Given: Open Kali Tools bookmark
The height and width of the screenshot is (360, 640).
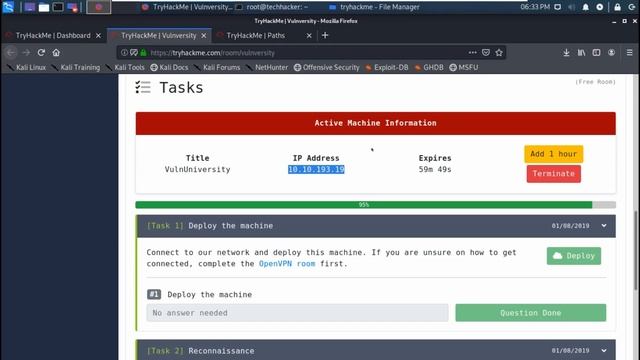Looking at the screenshot, I should click(125, 67).
